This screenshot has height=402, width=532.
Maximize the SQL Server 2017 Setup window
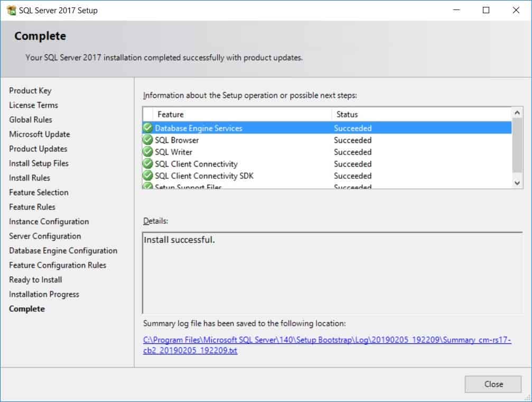486,10
